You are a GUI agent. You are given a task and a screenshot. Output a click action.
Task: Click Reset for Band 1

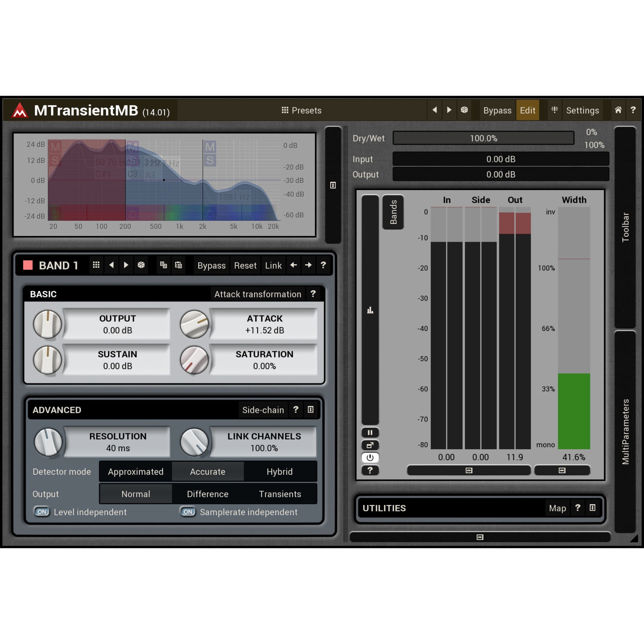click(x=245, y=265)
